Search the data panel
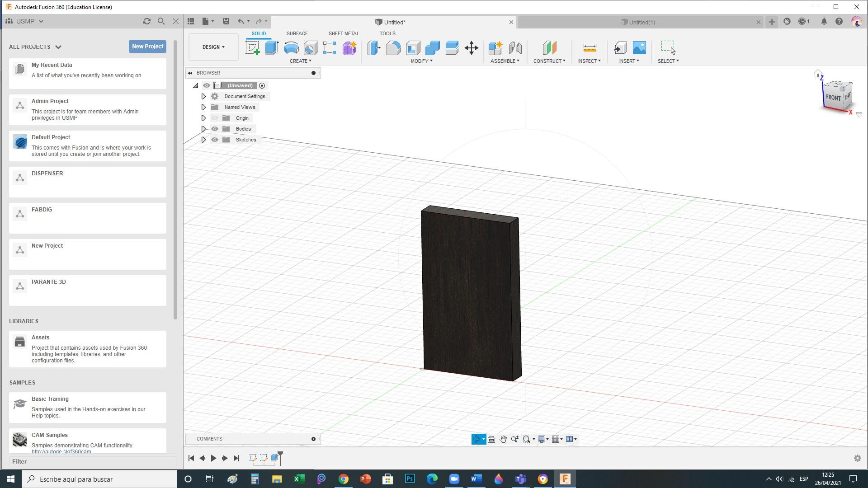Viewport: 868px width, 488px height. coord(161,21)
